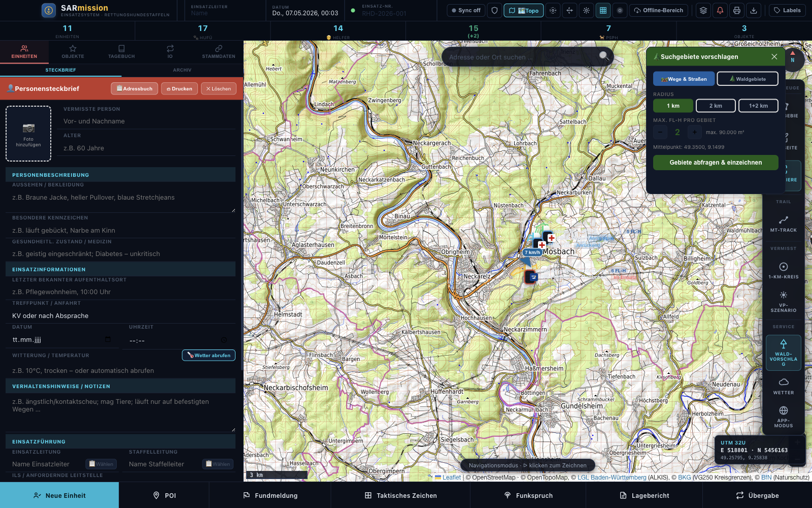812x508 pixels.
Task: Open the shield icon in top toolbar
Action: tap(495, 10)
